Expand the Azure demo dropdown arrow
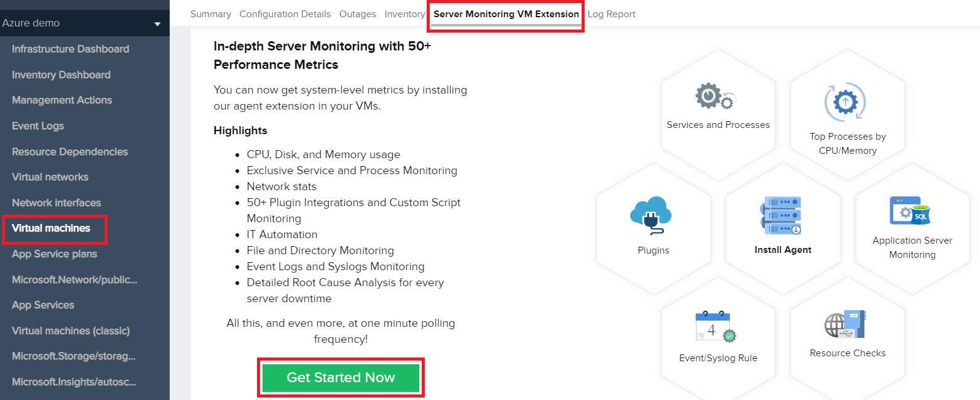Screen dimensions: 980x400 click(157, 24)
